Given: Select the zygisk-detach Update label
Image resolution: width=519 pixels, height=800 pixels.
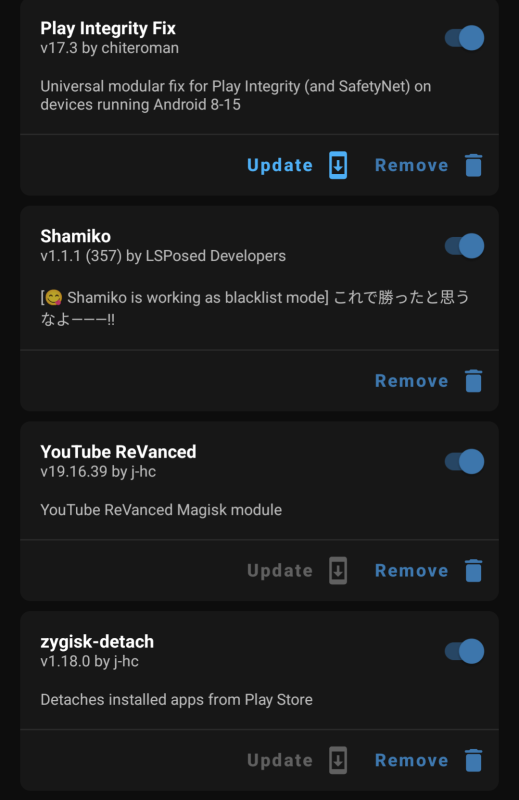Looking at the screenshot, I should (280, 761).
